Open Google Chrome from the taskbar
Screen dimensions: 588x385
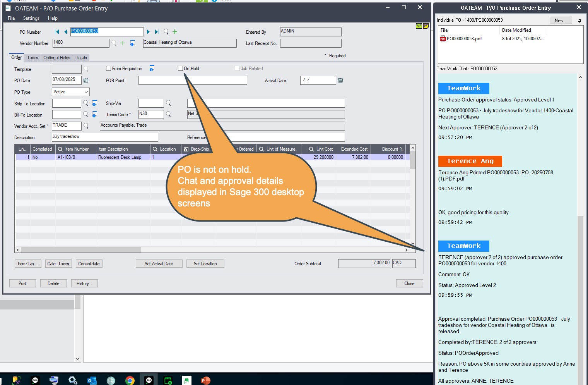coord(130,380)
